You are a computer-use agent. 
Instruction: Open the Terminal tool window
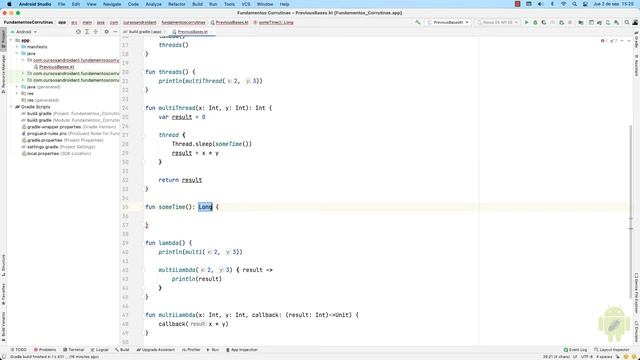(x=73, y=350)
